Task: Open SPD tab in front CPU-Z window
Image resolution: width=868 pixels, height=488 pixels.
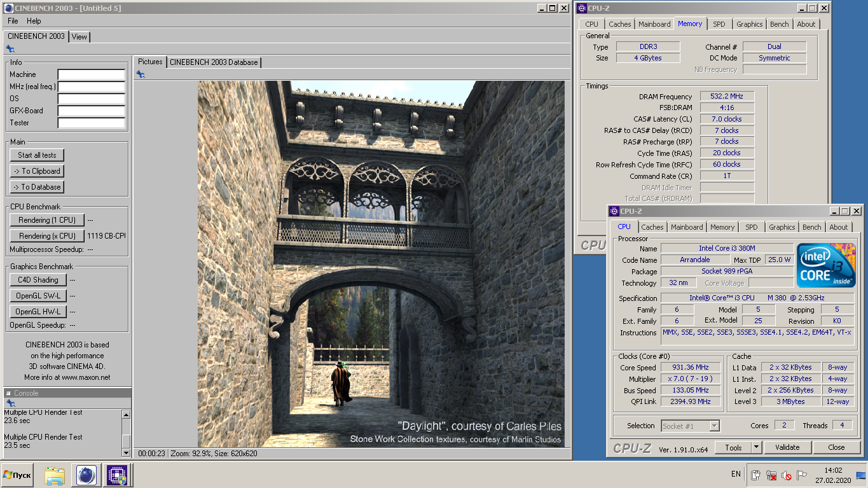Action: point(752,227)
